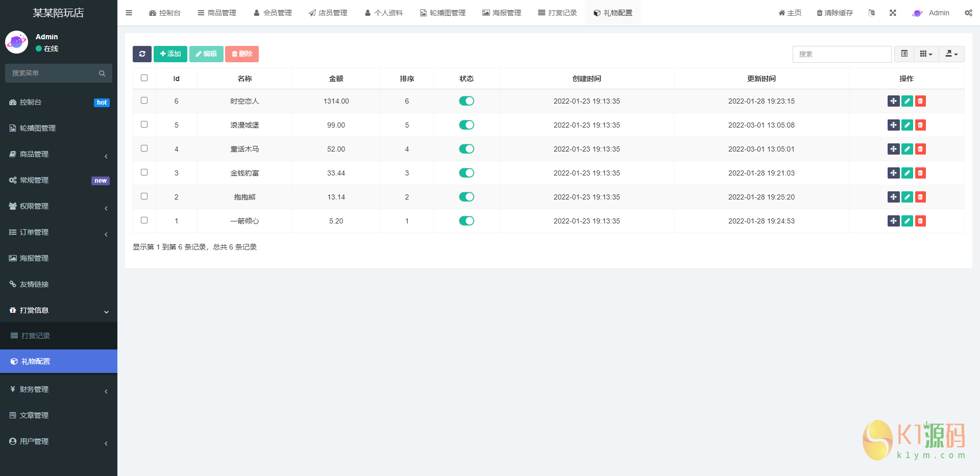Click 清除缓存 in the top bar
The width and height of the screenshot is (980, 476).
point(835,13)
